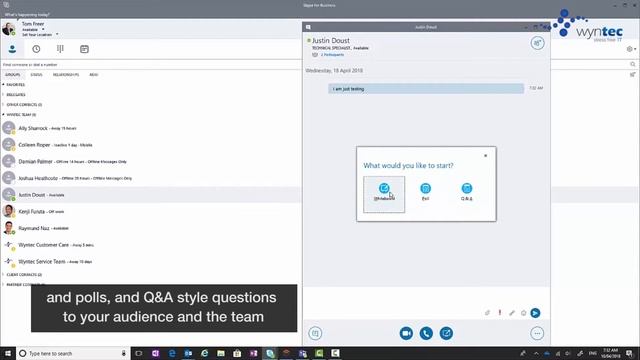This screenshot has width=640, height=360.
Task: Choose the Q&A option in the dialog
Action: [467, 192]
